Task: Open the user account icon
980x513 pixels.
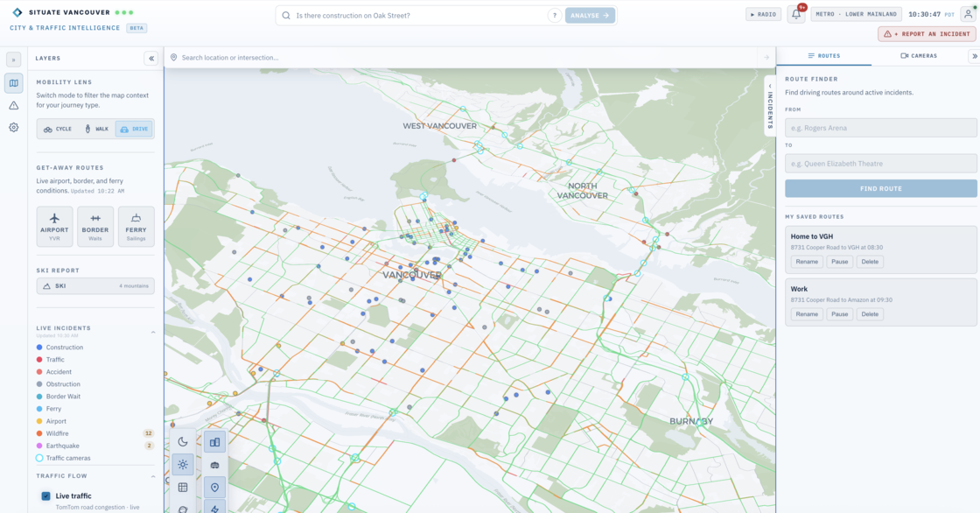Action: point(968,14)
